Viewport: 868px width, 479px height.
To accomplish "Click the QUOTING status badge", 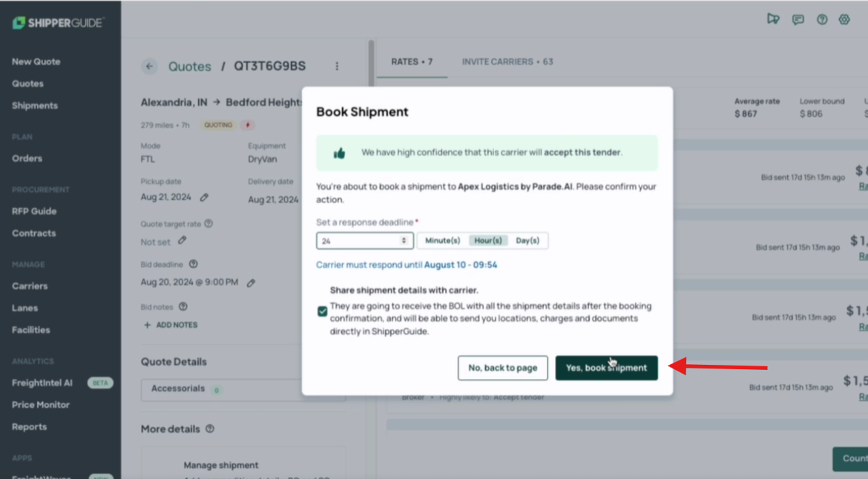I will 218,125.
